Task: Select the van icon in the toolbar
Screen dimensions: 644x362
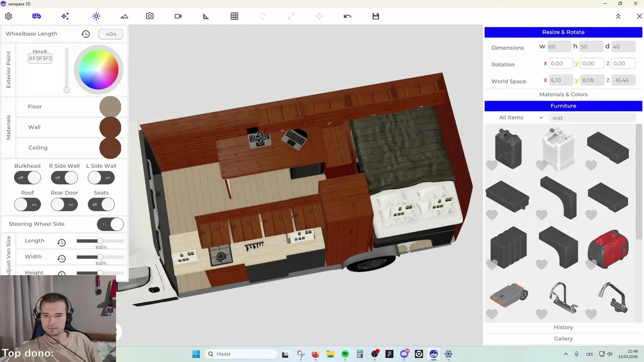Action: point(37,16)
